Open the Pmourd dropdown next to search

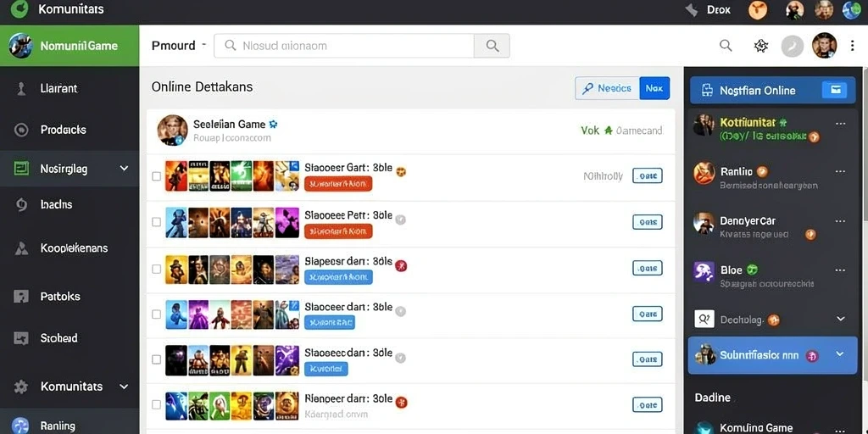click(x=179, y=46)
